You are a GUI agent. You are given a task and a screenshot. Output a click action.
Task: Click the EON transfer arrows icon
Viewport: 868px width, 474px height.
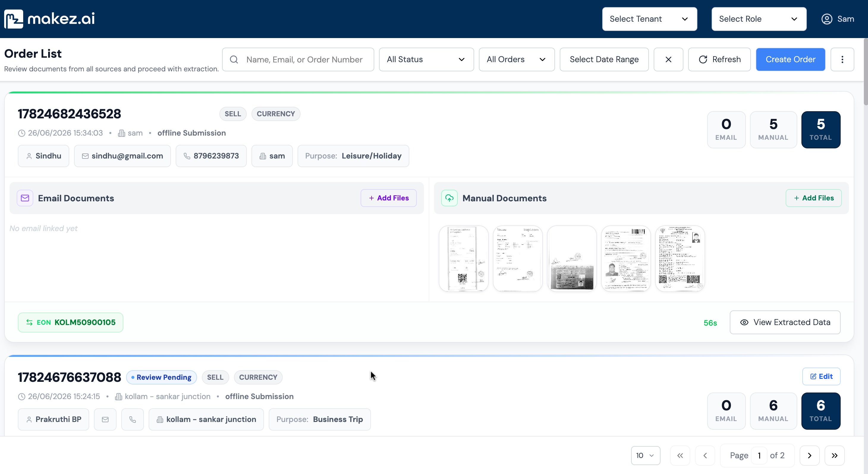point(29,322)
